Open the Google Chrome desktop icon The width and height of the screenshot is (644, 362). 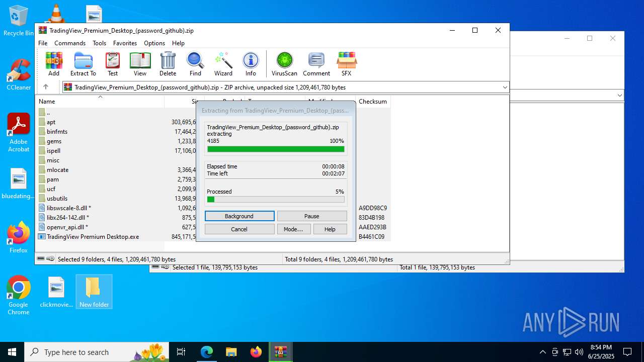[x=19, y=296]
